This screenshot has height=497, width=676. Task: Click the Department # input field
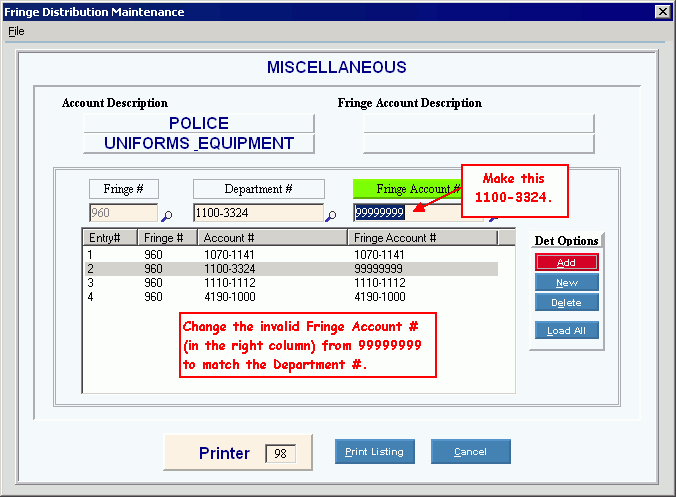257,213
